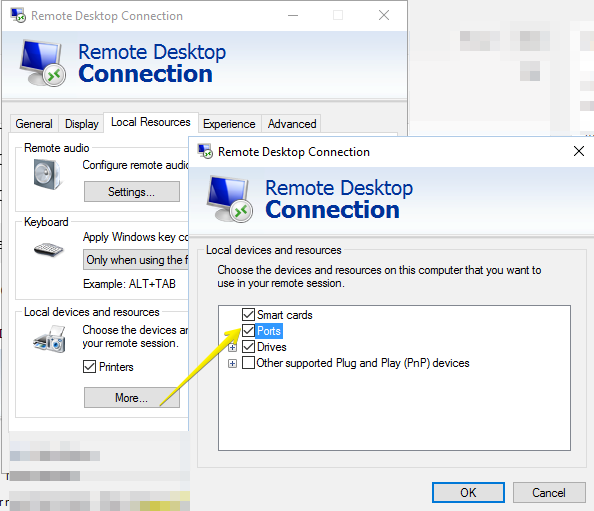Open the Advanced tab
The width and height of the screenshot is (594, 511).
click(292, 124)
